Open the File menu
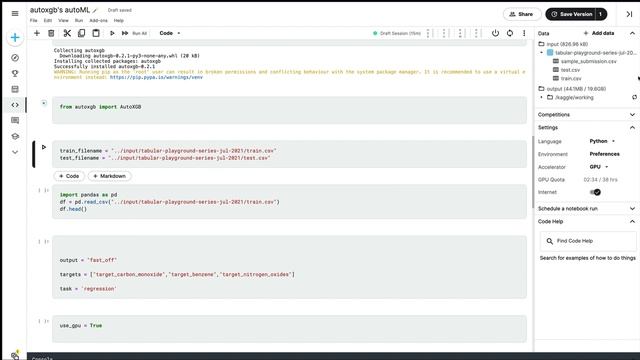This screenshot has width=640, height=360. (x=33, y=20)
